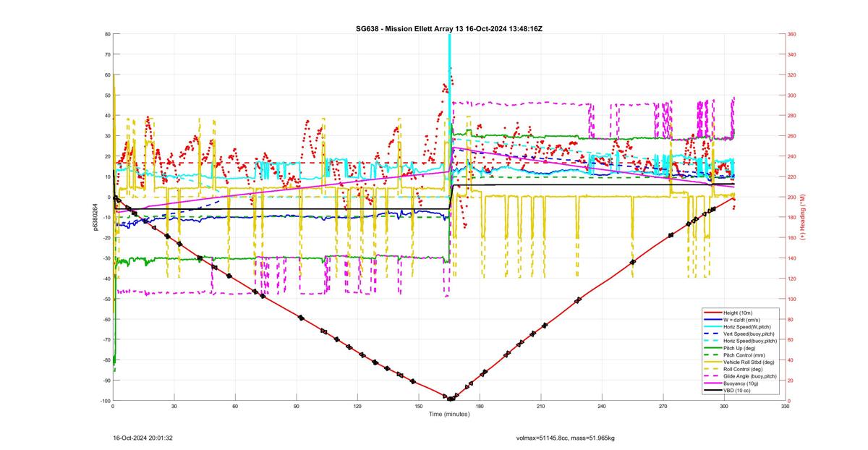Click the x-axis tick label '240'
Screen dimensions: 868x450
click(x=602, y=407)
